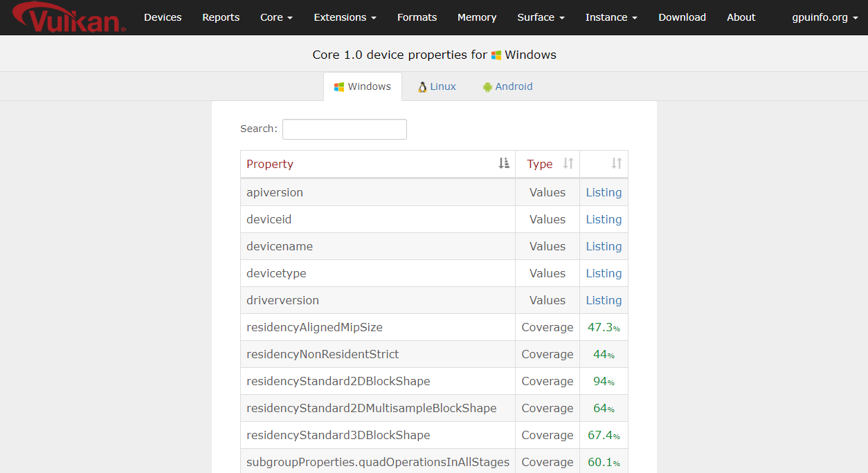Click the residencyStandard2DMultisampleBlockShape property cell
The image size is (868, 473).
(x=378, y=408)
